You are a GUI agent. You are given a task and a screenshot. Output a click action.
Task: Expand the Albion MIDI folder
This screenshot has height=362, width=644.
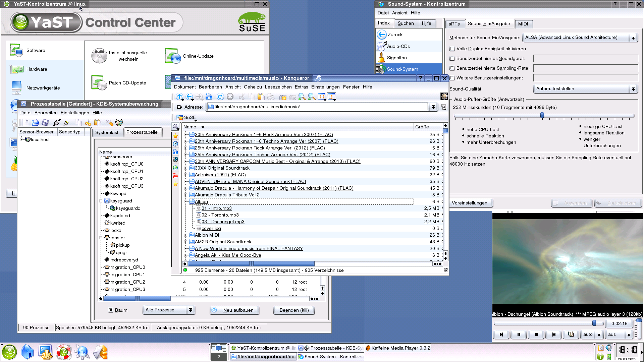[x=186, y=235]
